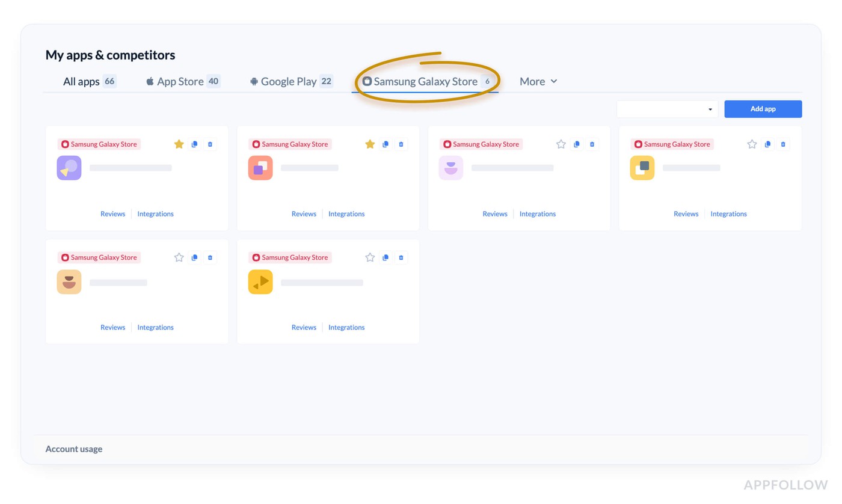842x504 pixels.
Task: Copy the yellow squares app card
Action: (x=767, y=144)
